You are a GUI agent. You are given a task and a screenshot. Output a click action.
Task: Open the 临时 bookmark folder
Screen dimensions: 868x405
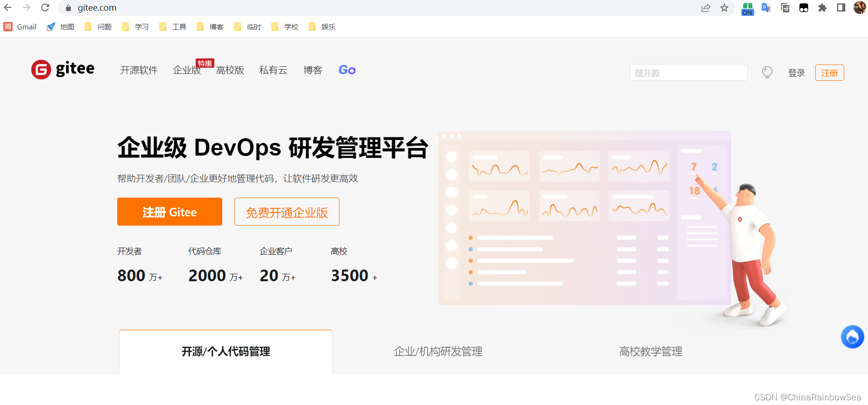247,27
